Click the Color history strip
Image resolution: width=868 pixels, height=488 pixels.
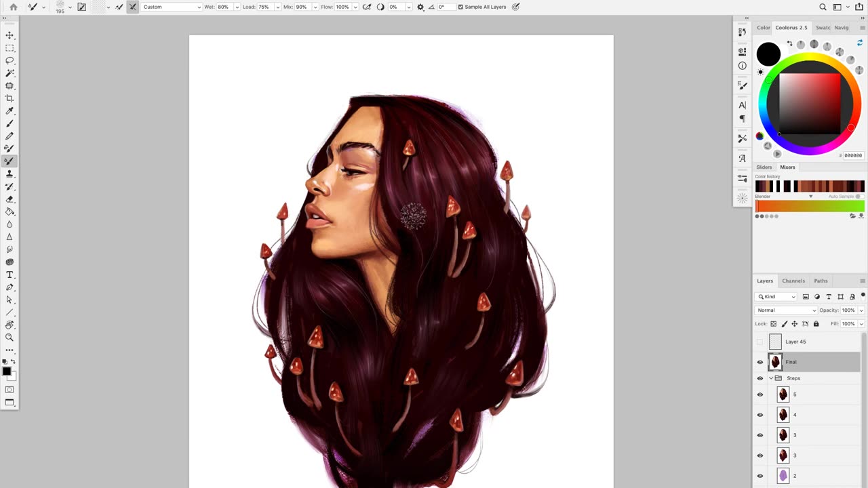coord(810,186)
